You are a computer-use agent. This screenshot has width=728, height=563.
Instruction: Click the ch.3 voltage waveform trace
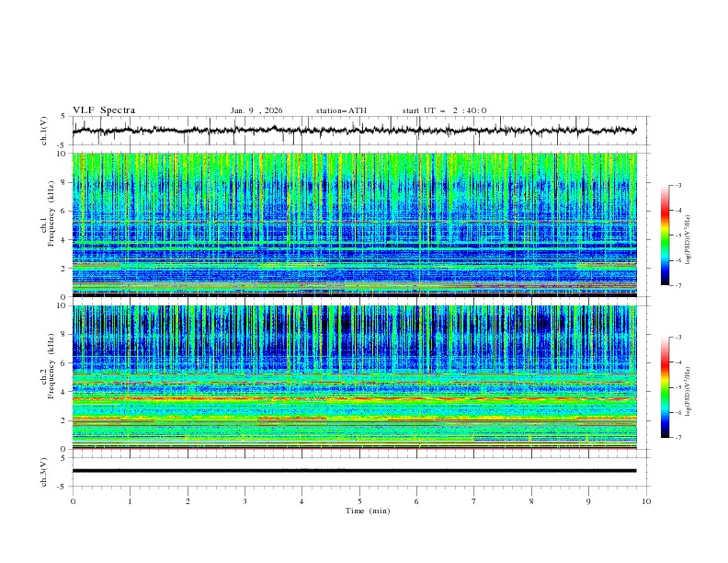(354, 471)
